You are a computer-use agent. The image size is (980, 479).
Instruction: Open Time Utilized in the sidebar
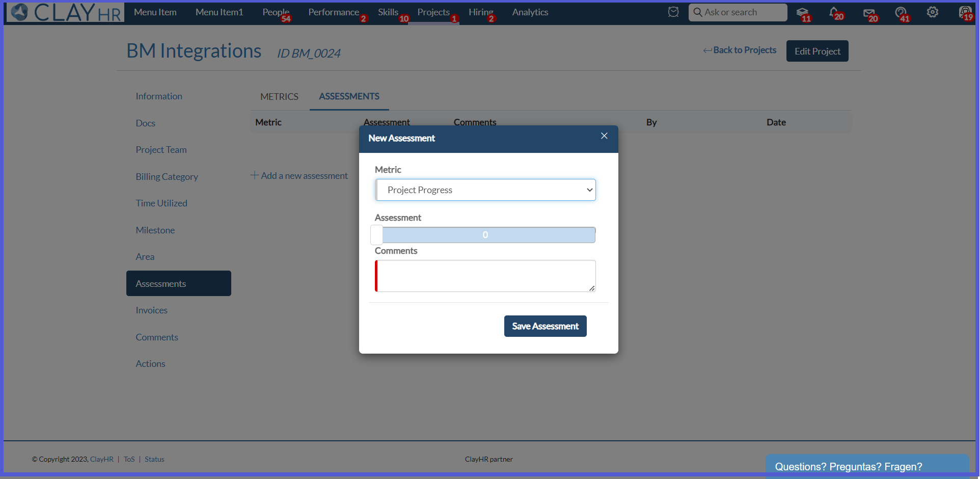pos(161,203)
